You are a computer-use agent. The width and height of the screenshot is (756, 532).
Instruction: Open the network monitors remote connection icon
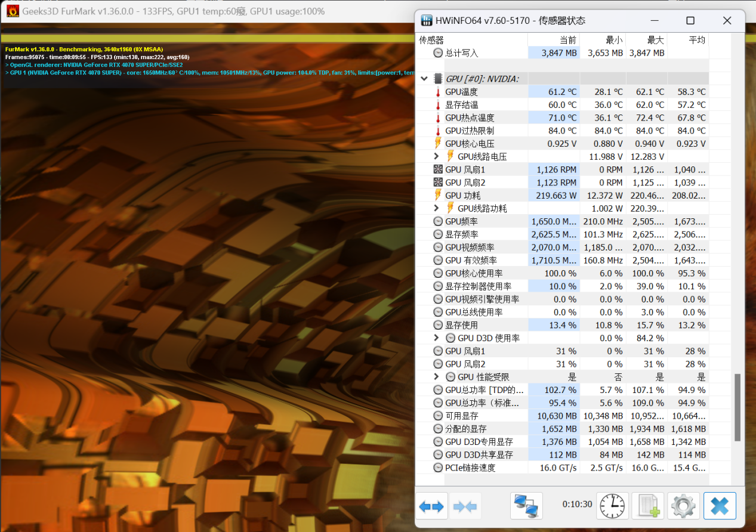pos(526,506)
